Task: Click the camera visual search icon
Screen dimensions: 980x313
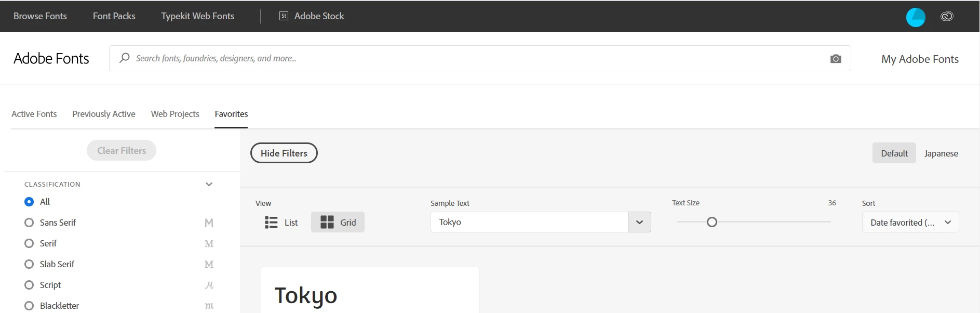Action: coord(836,59)
